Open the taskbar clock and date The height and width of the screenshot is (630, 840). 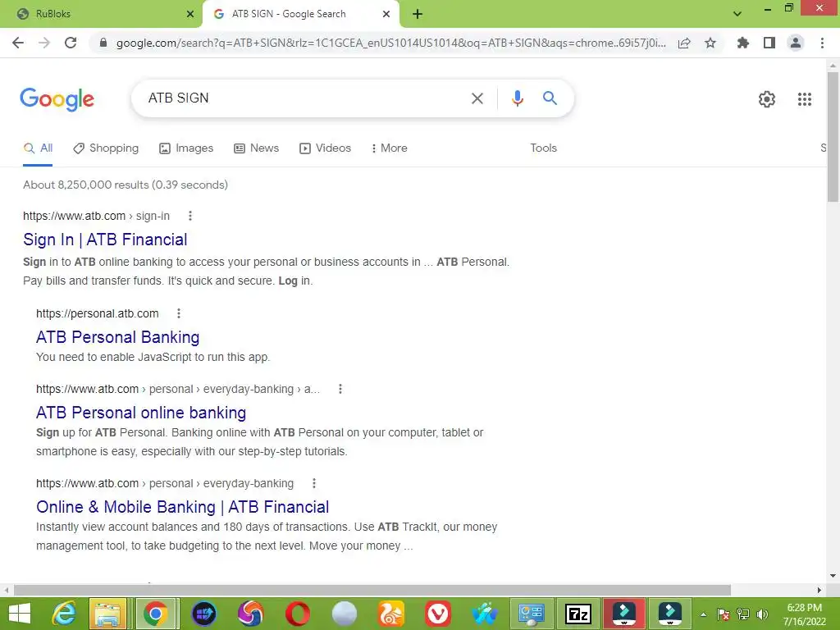(805, 614)
